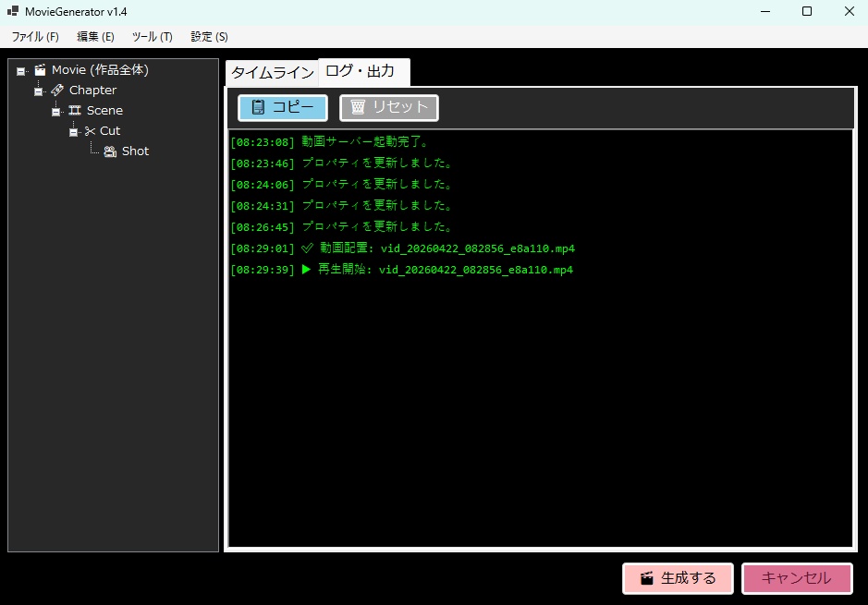Click the Cut scissors icon

click(91, 131)
